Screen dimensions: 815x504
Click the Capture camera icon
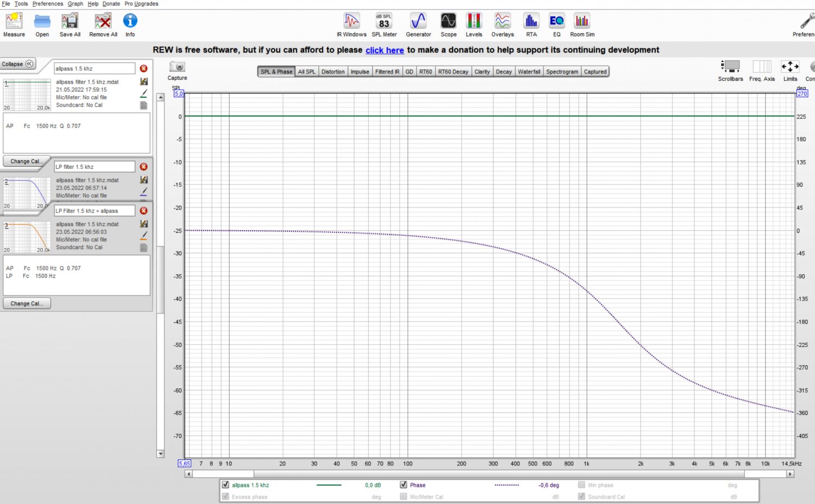coord(177,67)
